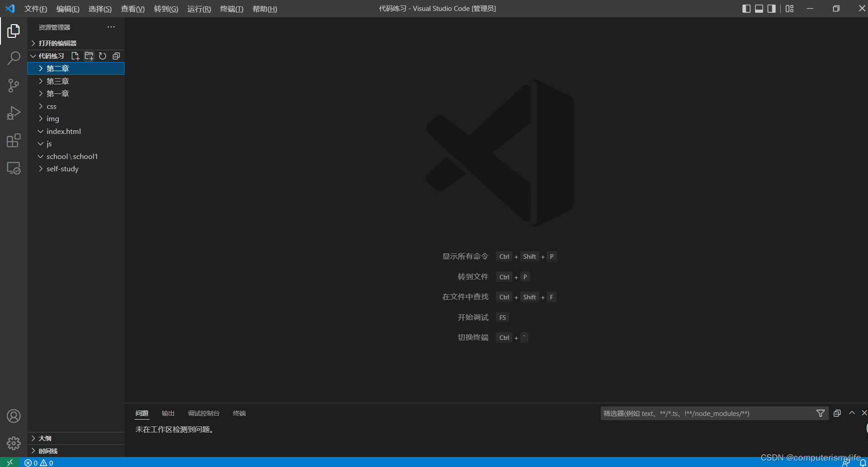Switch to the 输出 panel tab
868x467 pixels.
click(x=168, y=413)
